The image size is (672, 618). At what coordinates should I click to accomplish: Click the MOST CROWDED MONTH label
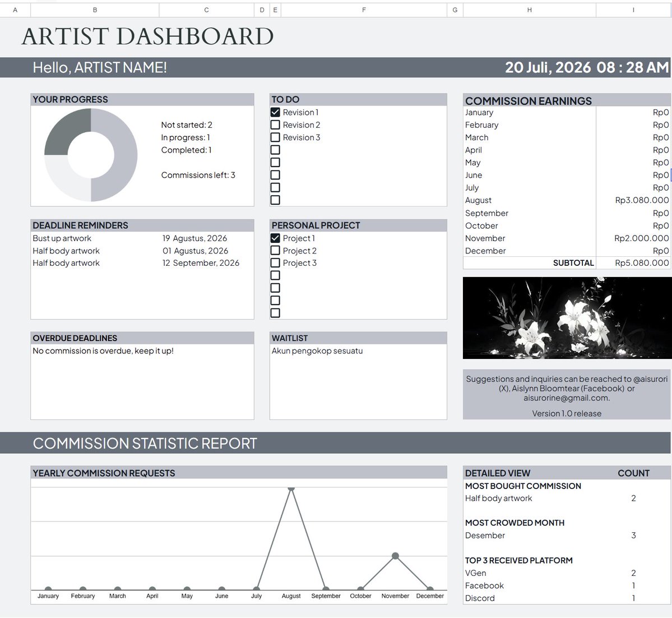[x=515, y=523]
